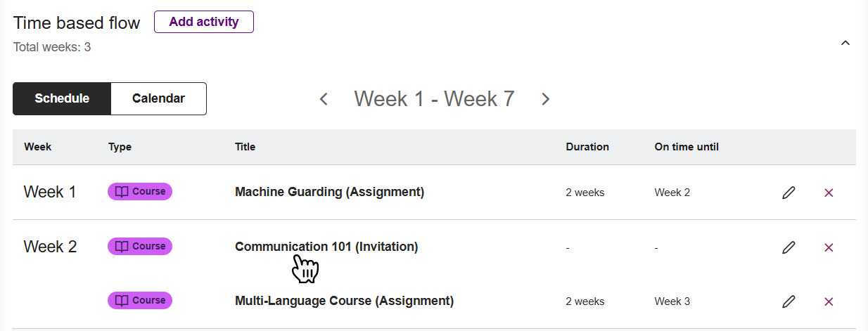Click pencil icon for Communication 101

789,247
